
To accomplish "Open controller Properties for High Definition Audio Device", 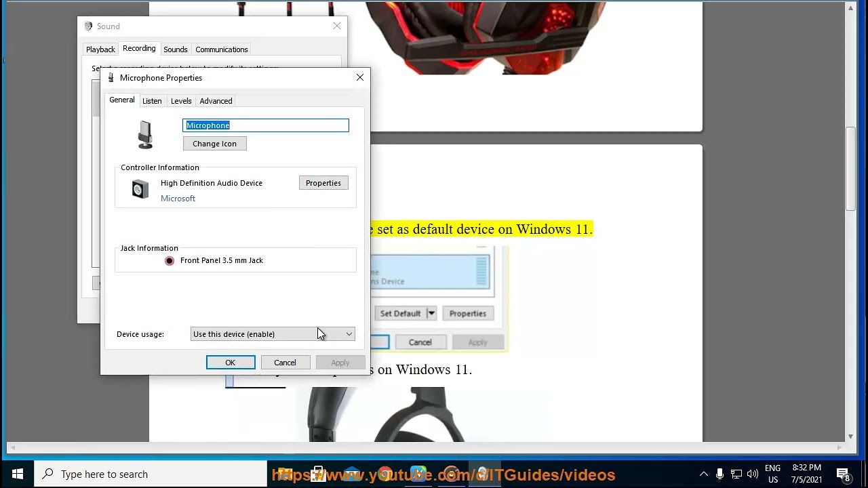I will pos(323,183).
